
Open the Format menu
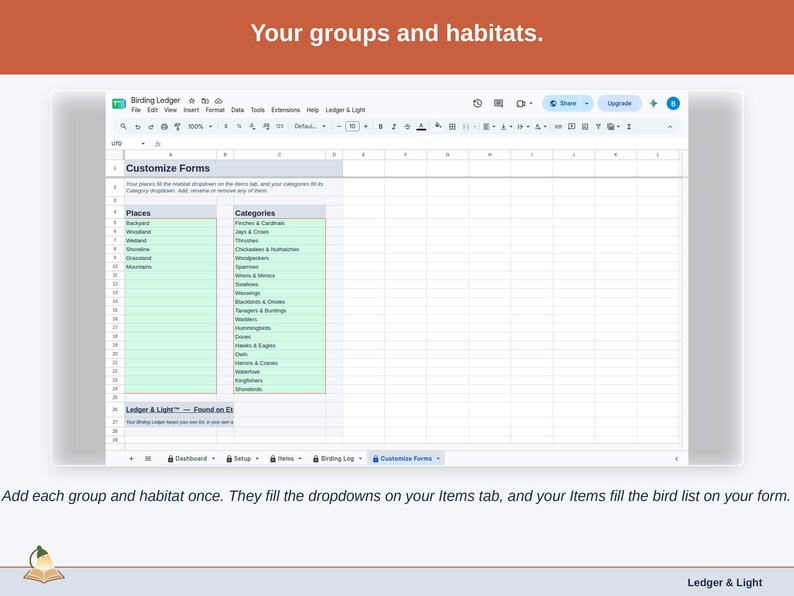[215, 110]
